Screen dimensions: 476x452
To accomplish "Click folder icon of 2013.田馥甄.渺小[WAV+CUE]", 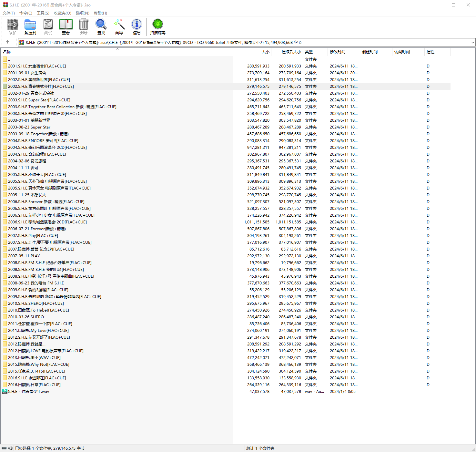I will pyautogui.click(x=5, y=357).
